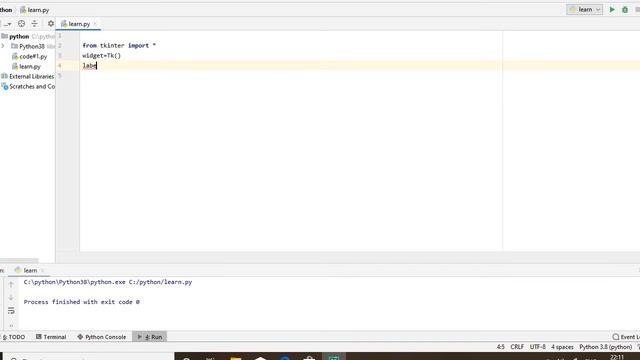Screen dimensions: 640x360
Task: Click the code line 'from tkinter import *'
Action: [119, 45]
